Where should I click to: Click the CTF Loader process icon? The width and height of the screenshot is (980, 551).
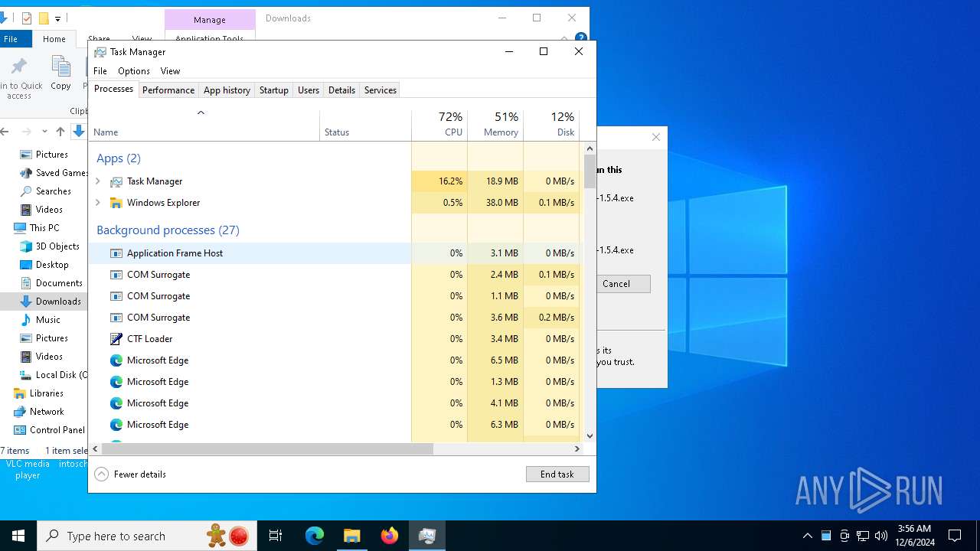[x=116, y=339]
